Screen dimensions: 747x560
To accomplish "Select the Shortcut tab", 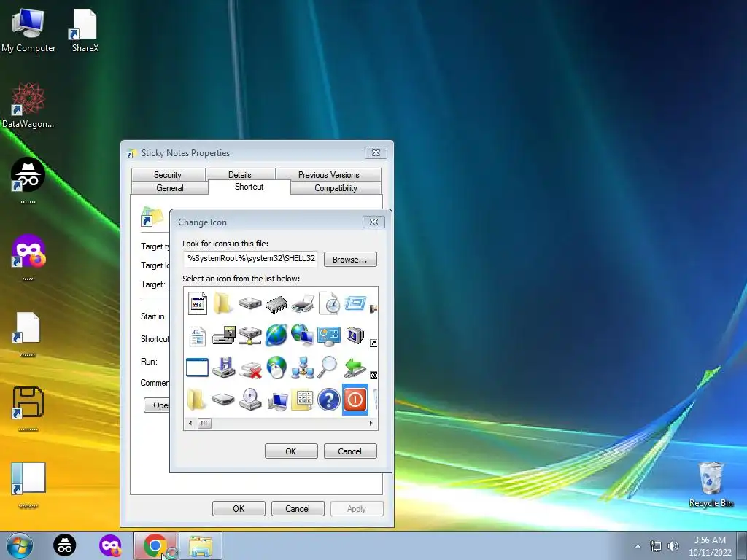I will 249,187.
